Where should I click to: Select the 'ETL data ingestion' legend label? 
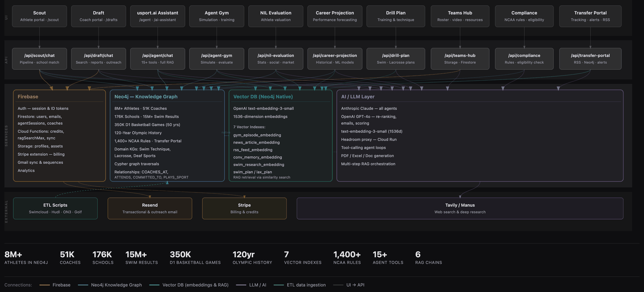click(306, 285)
